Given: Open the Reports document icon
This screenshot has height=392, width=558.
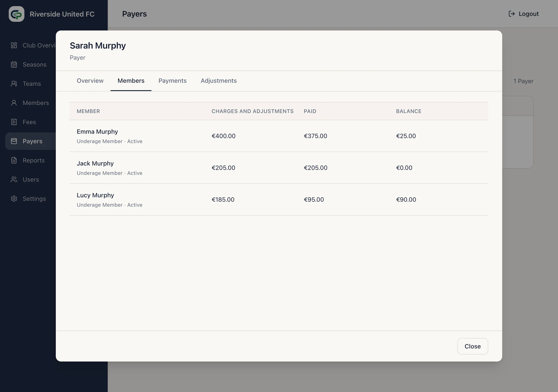Looking at the screenshot, I should tap(14, 161).
